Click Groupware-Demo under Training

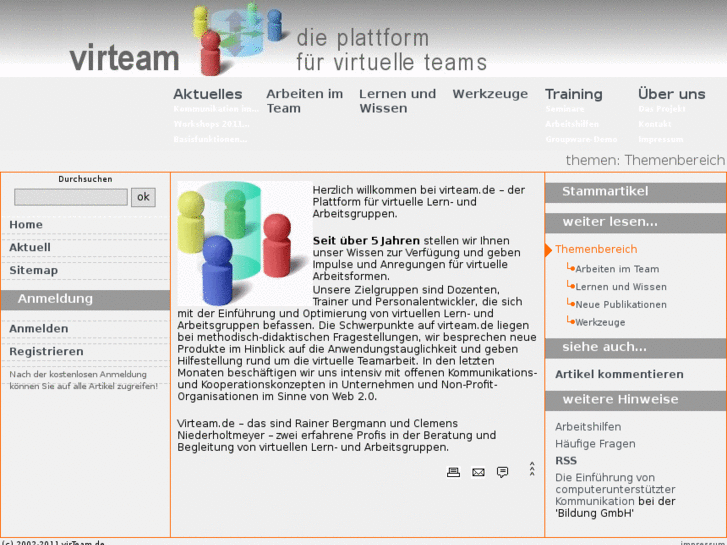click(x=581, y=139)
